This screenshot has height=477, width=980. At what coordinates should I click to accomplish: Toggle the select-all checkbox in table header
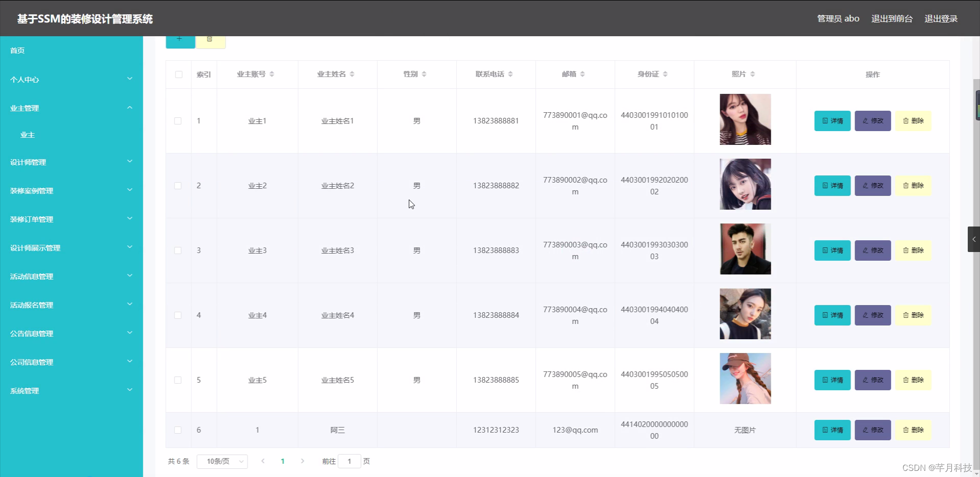pos(178,74)
